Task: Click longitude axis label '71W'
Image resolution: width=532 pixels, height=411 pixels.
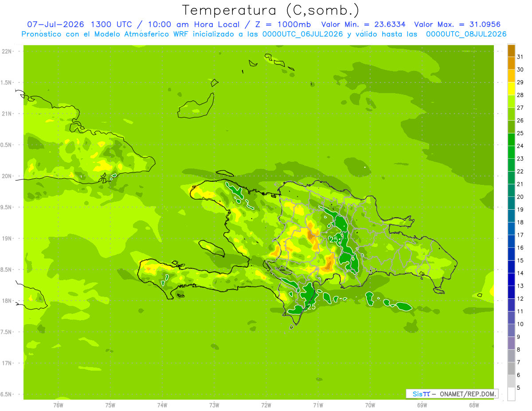Action: (318, 405)
